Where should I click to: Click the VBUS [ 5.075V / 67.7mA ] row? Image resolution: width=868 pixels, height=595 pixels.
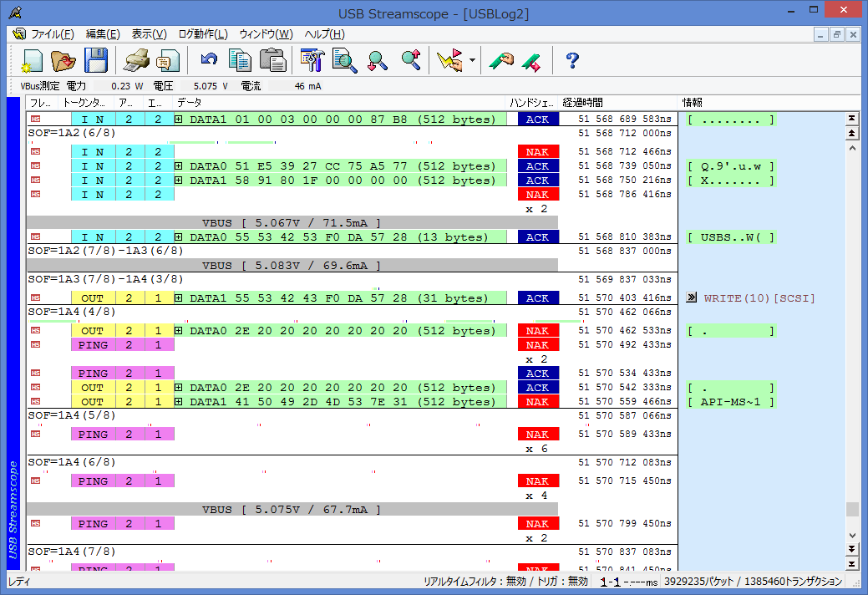point(292,509)
